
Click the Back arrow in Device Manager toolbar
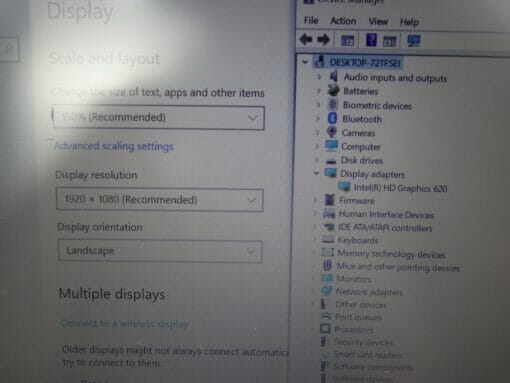click(x=306, y=40)
